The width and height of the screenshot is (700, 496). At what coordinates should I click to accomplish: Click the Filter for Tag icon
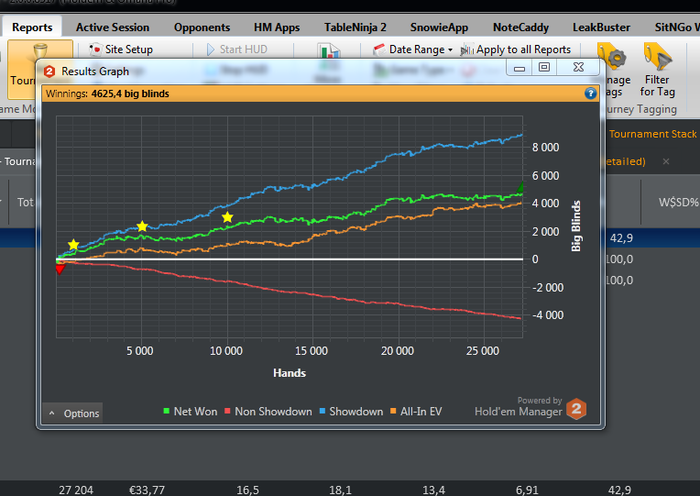(657, 57)
